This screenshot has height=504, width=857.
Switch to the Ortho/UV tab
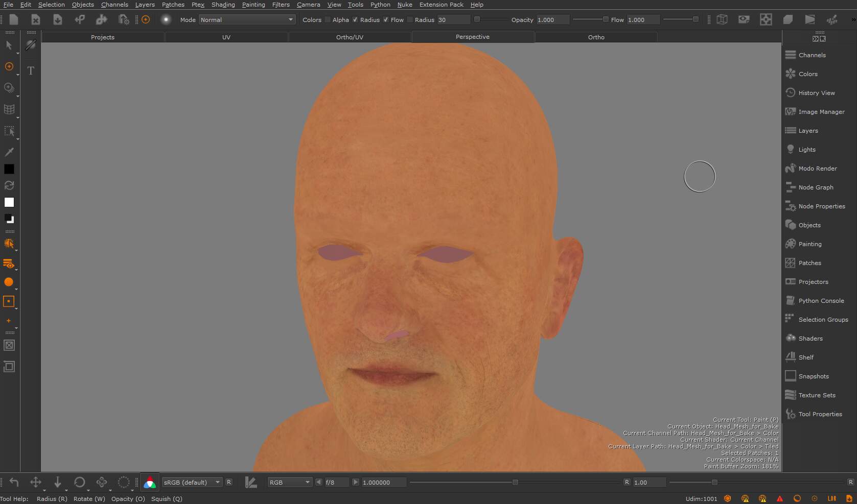pos(350,37)
